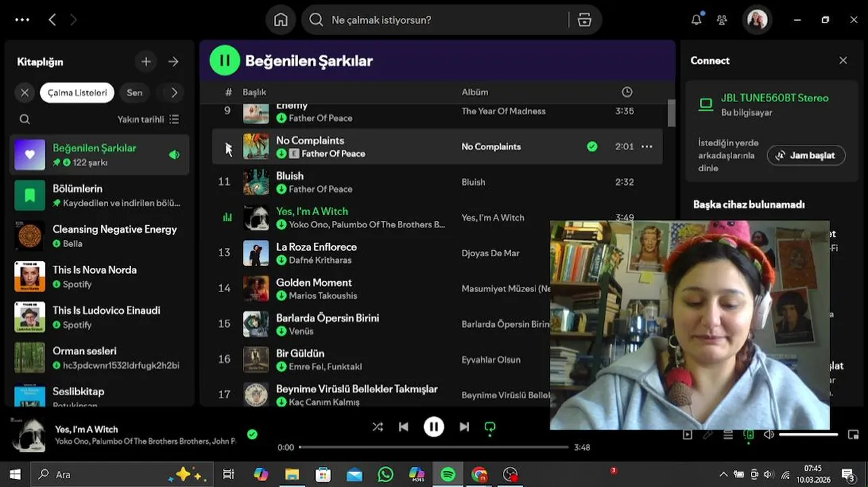Image resolution: width=868 pixels, height=487 pixels.
Task: Close the Connect panel
Action: click(x=843, y=60)
